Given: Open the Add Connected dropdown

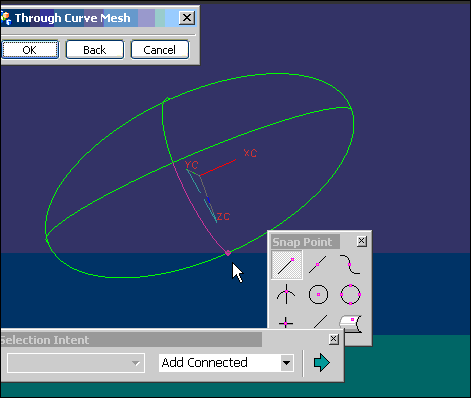Looking at the screenshot, I should 286,363.
